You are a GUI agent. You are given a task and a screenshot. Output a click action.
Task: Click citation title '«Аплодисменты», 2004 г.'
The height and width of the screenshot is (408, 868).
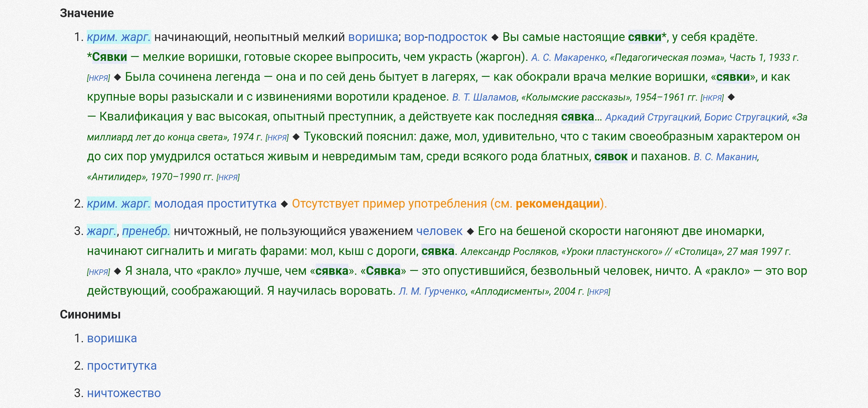pos(527,291)
